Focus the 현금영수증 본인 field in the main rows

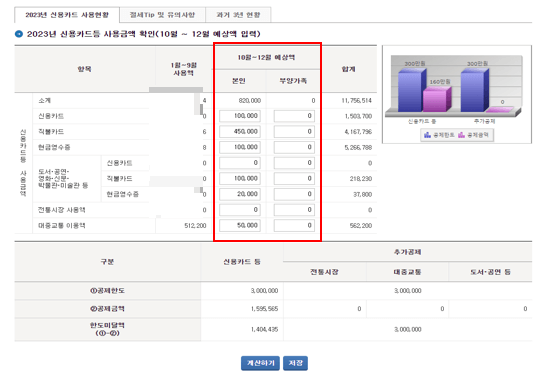point(240,147)
